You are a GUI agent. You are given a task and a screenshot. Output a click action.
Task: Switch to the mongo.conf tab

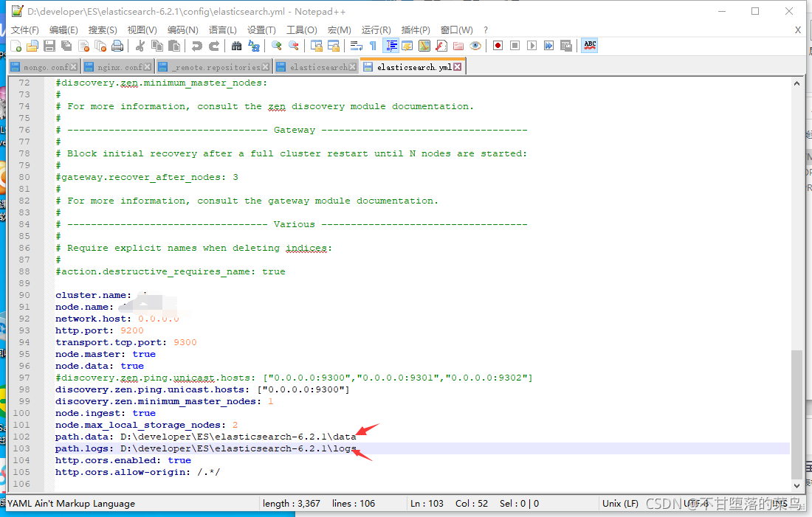pyautogui.click(x=44, y=67)
